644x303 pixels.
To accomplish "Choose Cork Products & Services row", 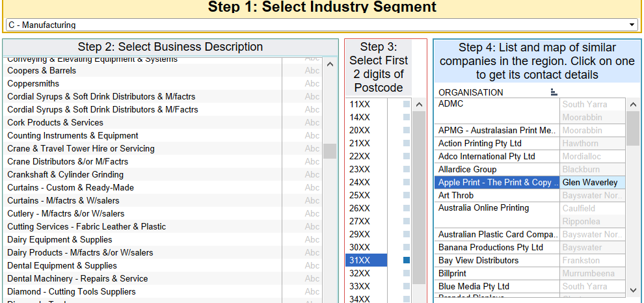I will click(x=55, y=122).
